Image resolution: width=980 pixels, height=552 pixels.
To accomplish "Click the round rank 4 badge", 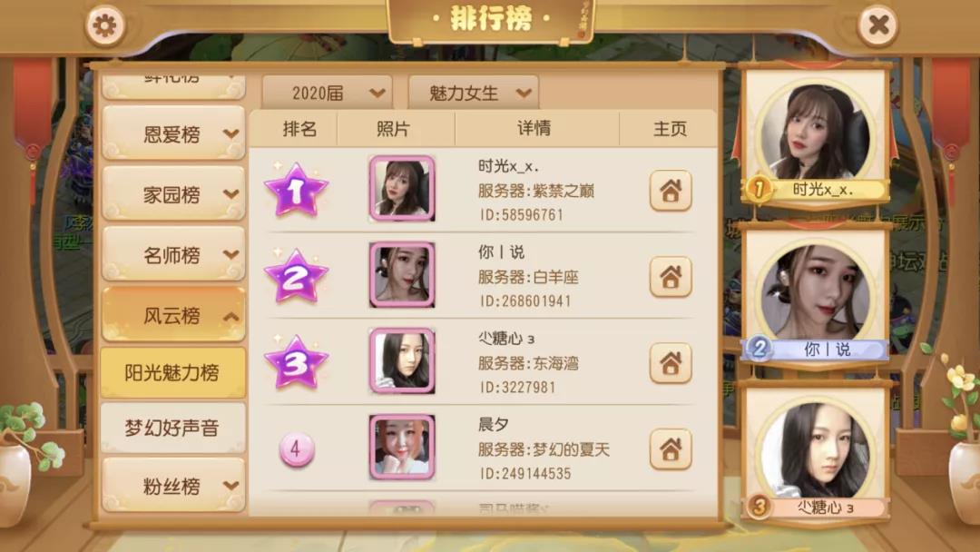I will (x=296, y=448).
